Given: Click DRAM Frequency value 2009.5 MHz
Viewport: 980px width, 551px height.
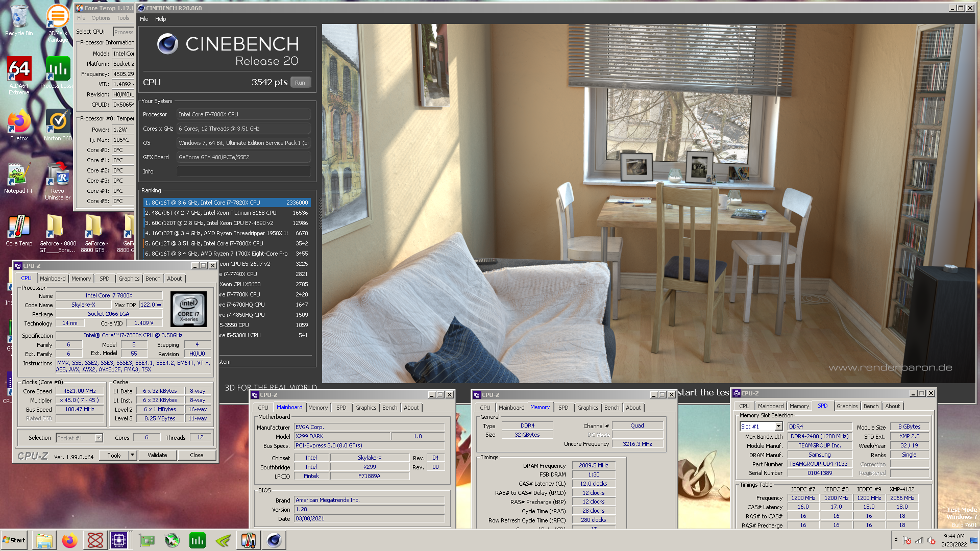Looking at the screenshot, I should point(593,466).
